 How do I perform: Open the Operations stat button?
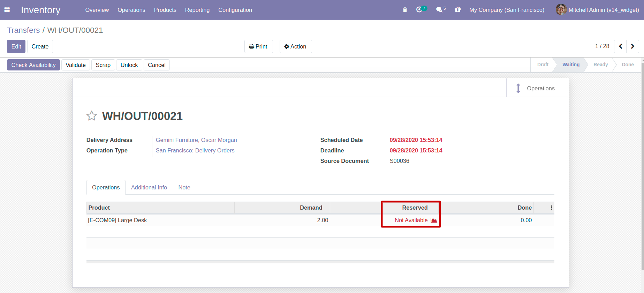[537, 88]
